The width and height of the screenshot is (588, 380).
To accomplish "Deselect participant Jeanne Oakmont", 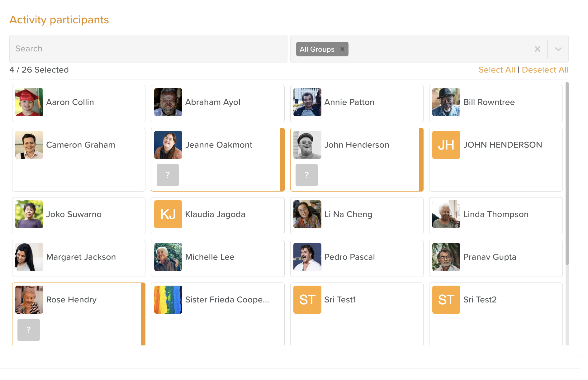I will (x=219, y=145).
